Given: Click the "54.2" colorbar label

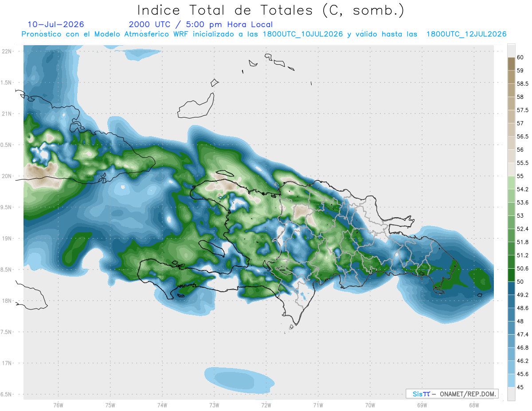Looking at the screenshot, I should point(522,189).
